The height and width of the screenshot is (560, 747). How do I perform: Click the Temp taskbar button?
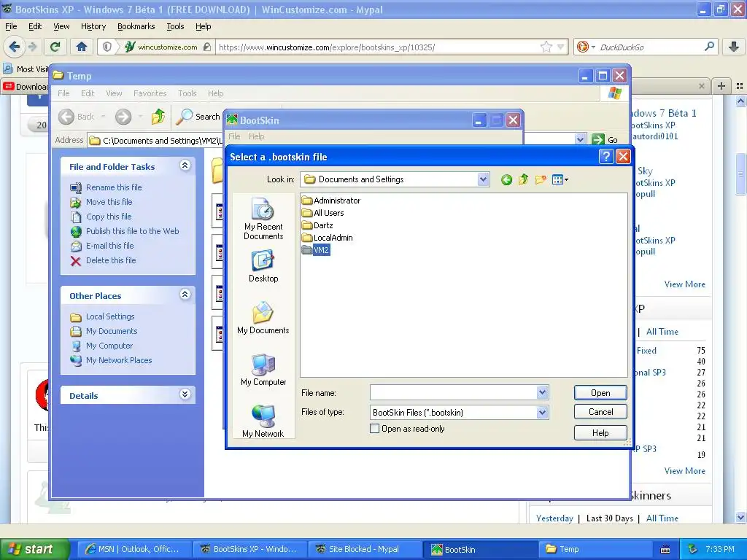coord(595,550)
